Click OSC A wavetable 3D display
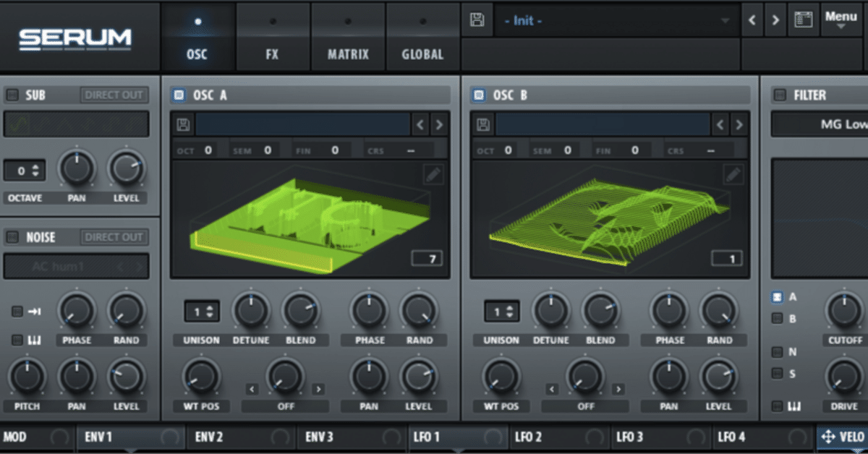The width and height of the screenshot is (868, 454). pyautogui.click(x=311, y=220)
